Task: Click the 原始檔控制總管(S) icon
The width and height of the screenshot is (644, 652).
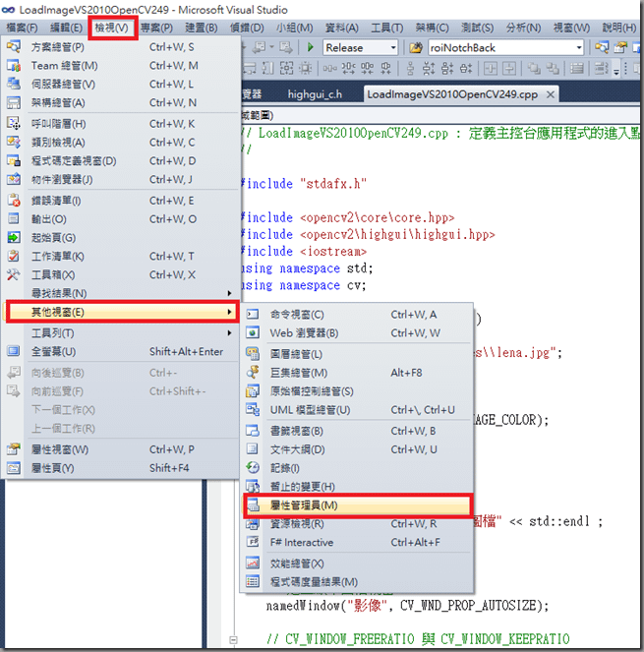Action: coord(253,390)
